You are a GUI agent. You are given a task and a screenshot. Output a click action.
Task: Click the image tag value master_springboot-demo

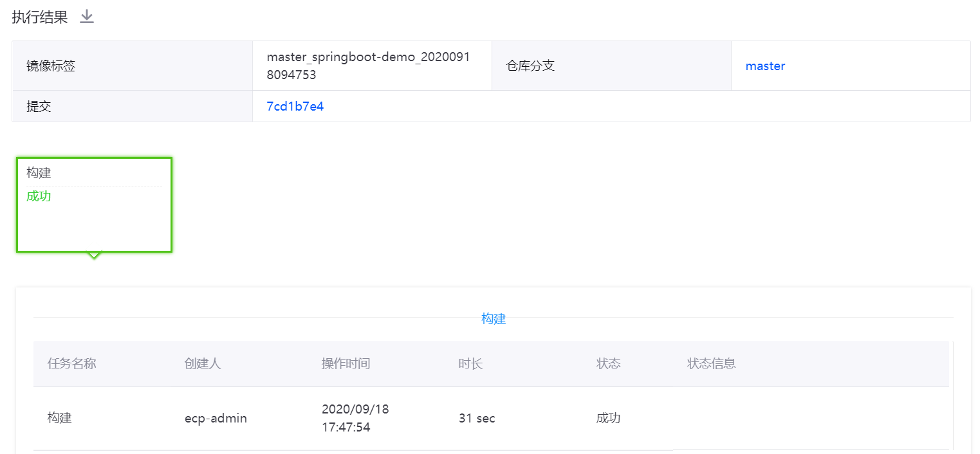[368, 66]
